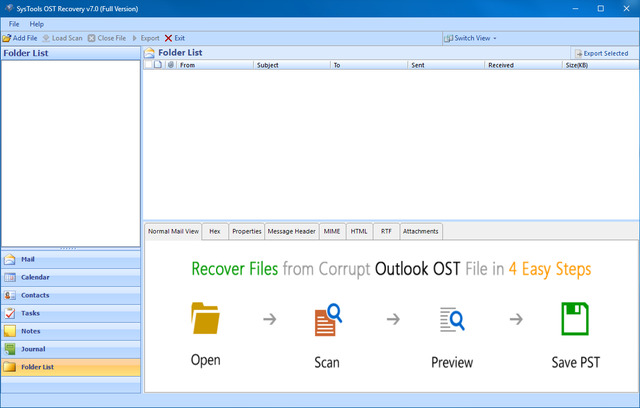Image resolution: width=640 pixels, height=408 pixels.
Task: Click the yellow Open folder step icon
Action: click(x=205, y=319)
